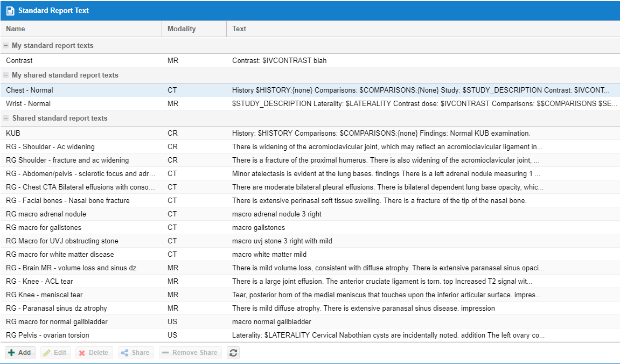The image size is (620, 364).
Task: Click text 'macro uvj stone 3 right with mild'
Action: (x=282, y=241)
